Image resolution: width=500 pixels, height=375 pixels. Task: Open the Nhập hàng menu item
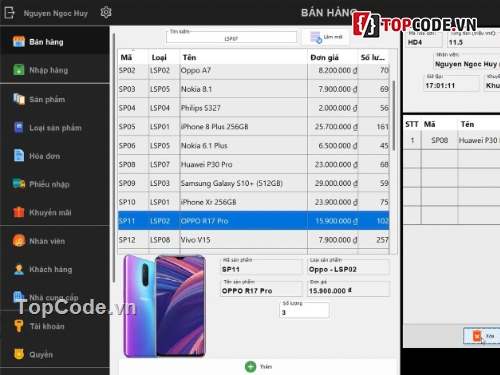pos(55,70)
